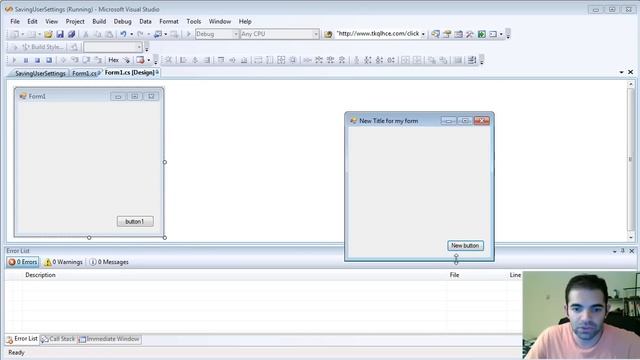Click New button in the running form

pyautogui.click(x=465, y=246)
